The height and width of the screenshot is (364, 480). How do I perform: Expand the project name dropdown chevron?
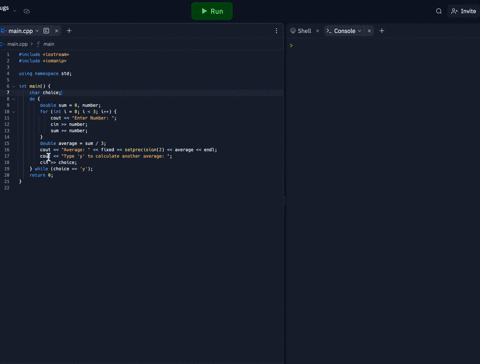(15, 11)
